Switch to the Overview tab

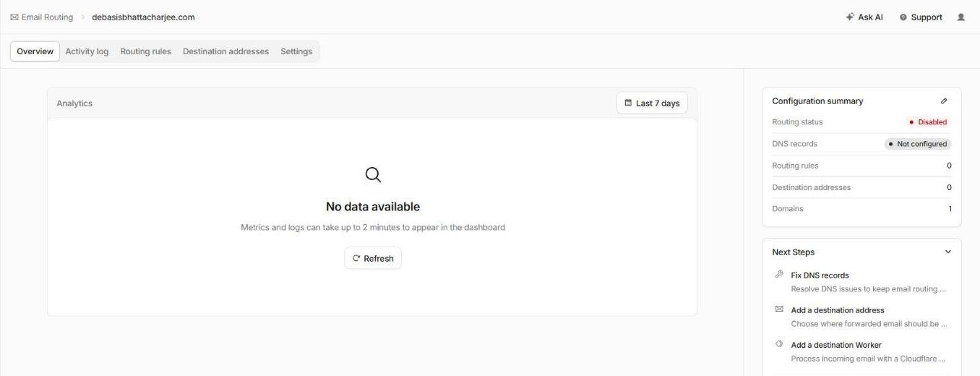pyautogui.click(x=35, y=51)
